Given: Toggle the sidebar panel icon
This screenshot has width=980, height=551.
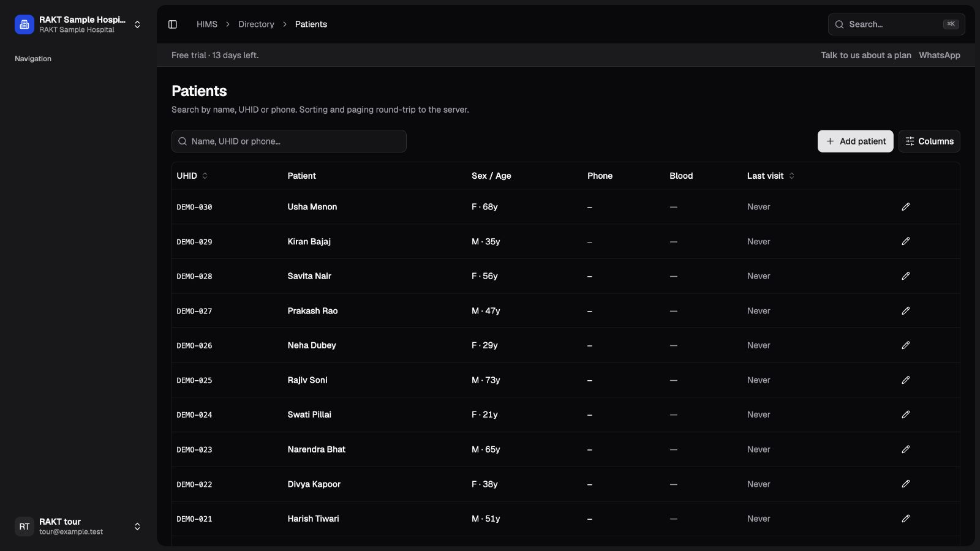Looking at the screenshot, I should click(x=173, y=24).
